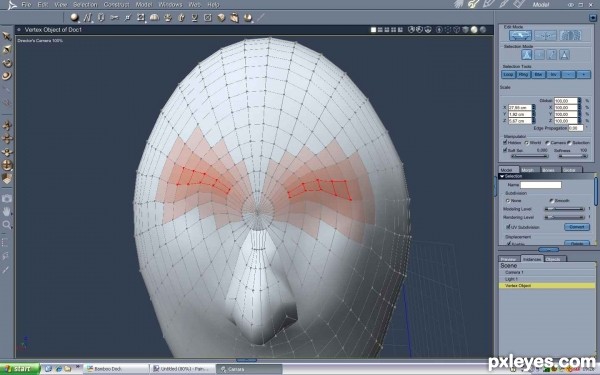Select the Smooth subdivision radio button

coord(551,201)
